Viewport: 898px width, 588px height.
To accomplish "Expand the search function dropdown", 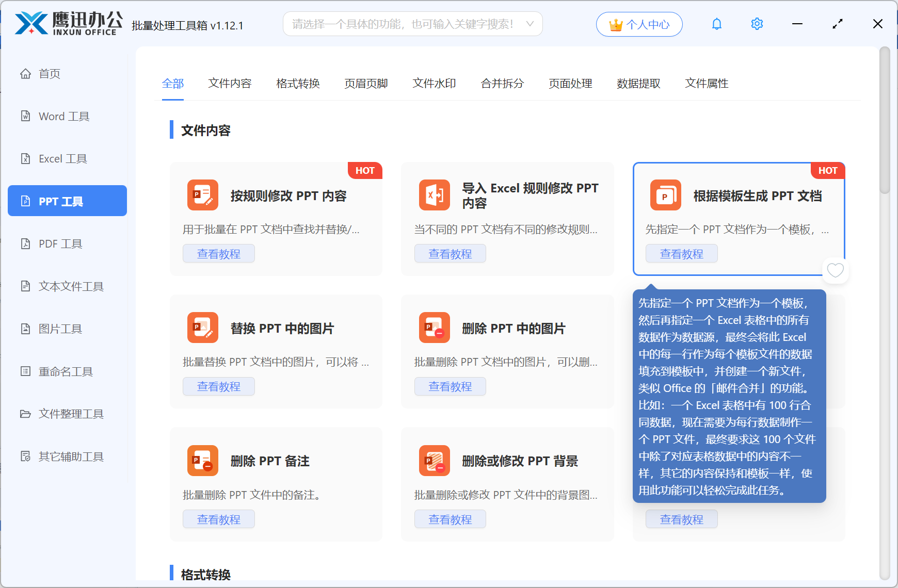I will click(x=530, y=23).
